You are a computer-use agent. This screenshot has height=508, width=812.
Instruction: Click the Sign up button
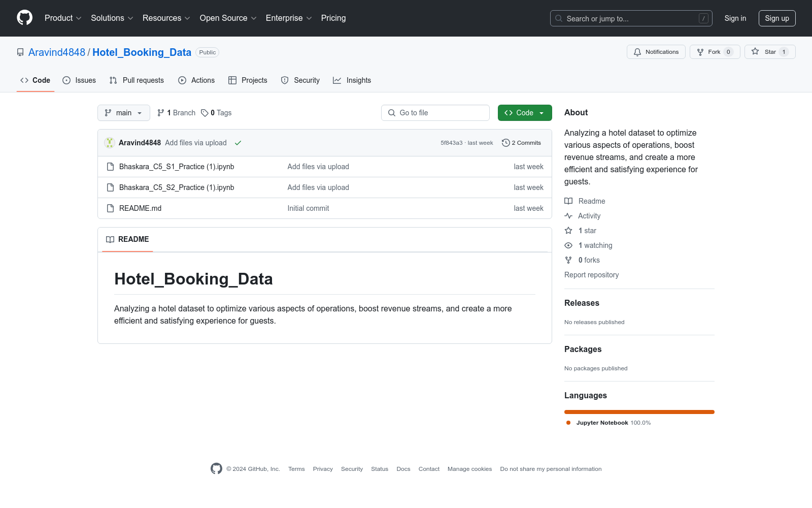point(777,18)
